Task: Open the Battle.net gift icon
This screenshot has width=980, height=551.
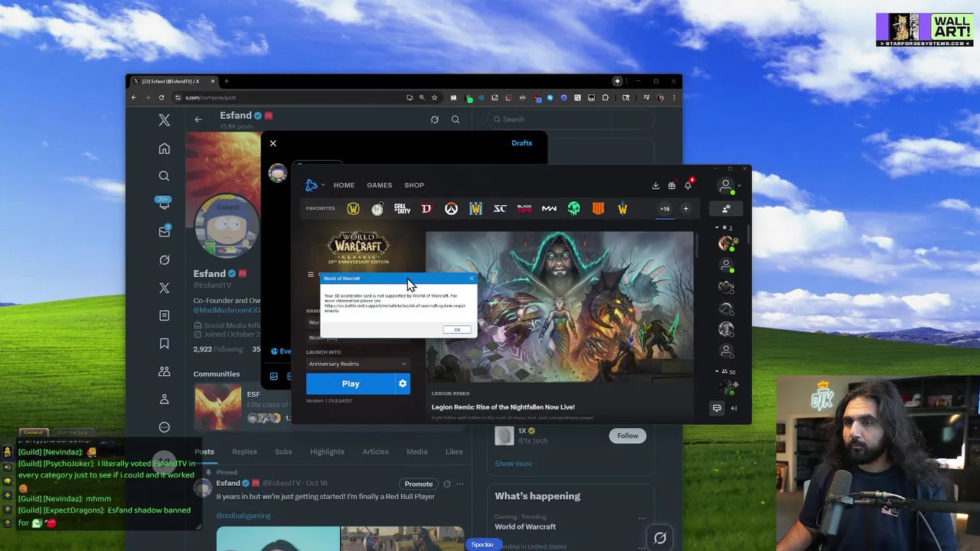Action: (671, 185)
